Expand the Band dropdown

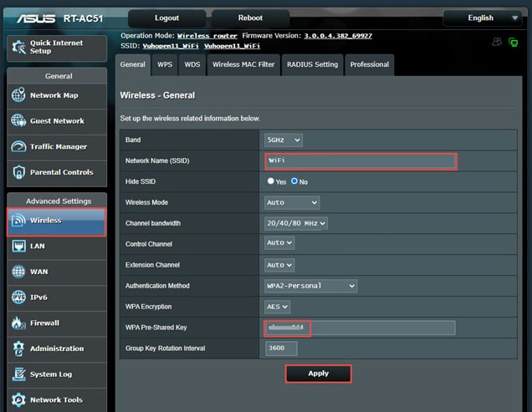click(x=284, y=140)
